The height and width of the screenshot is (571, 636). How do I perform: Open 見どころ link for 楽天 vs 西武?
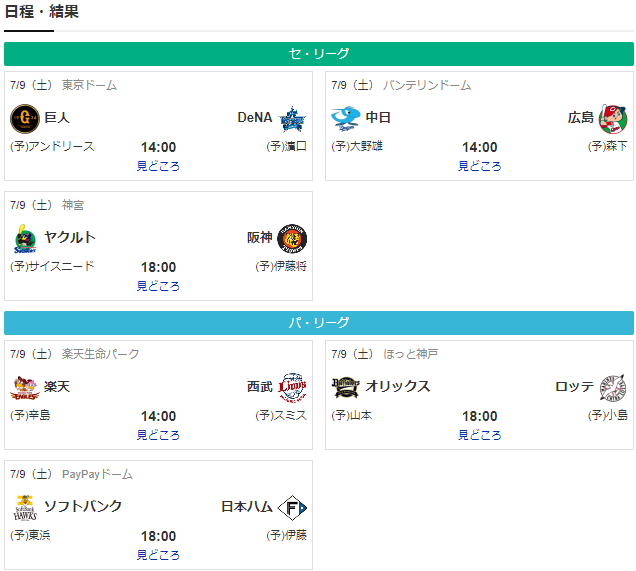coord(158,435)
